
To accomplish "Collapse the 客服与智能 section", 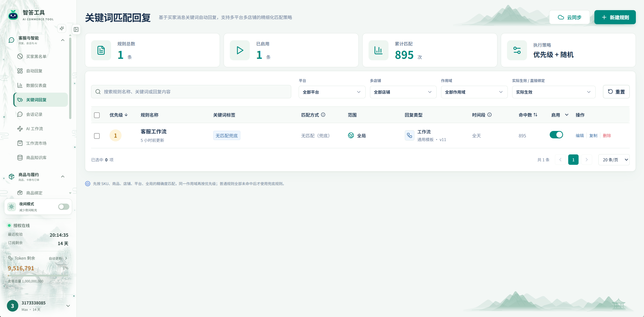I will point(63,40).
